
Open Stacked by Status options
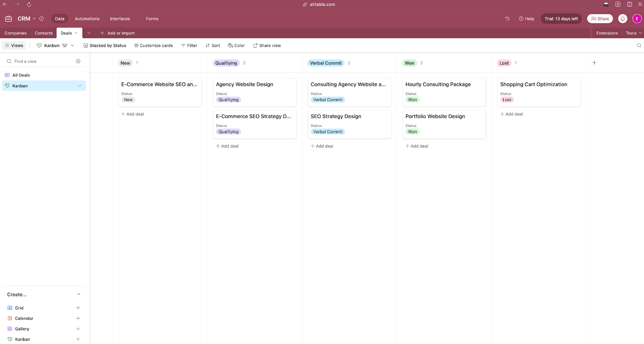click(x=105, y=45)
